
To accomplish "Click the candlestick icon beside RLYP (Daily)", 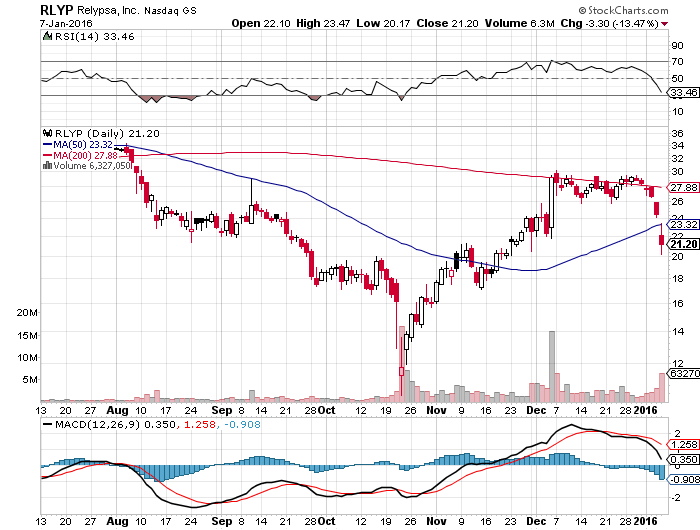I will (47, 133).
